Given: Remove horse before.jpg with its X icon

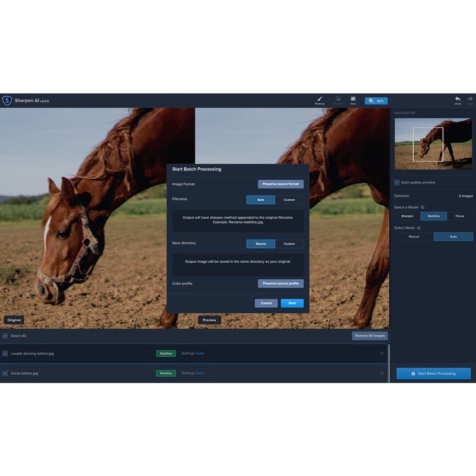Looking at the screenshot, I should [x=382, y=373].
